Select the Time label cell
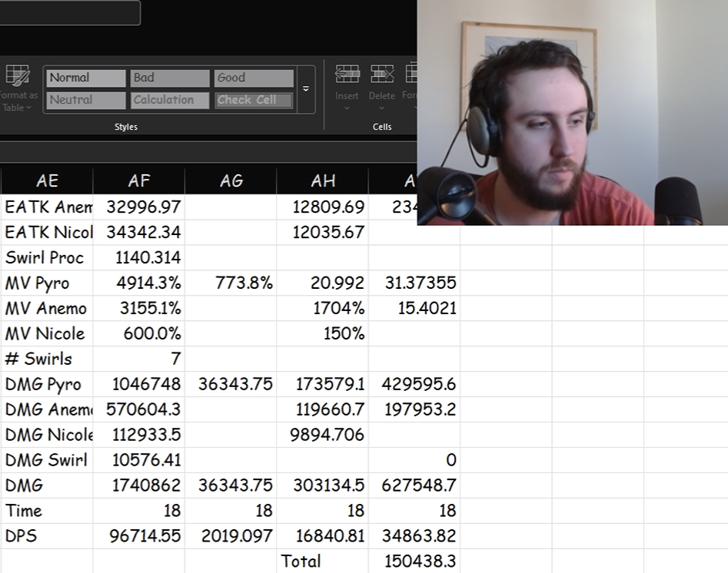This screenshot has width=728, height=573. pos(47,511)
